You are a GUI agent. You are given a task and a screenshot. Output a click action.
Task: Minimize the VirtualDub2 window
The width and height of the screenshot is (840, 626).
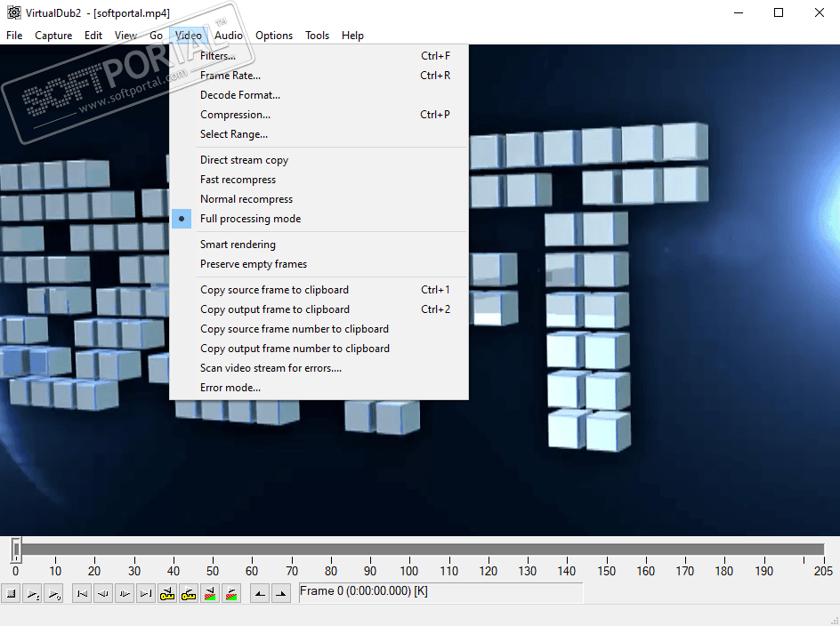pos(739,12)
